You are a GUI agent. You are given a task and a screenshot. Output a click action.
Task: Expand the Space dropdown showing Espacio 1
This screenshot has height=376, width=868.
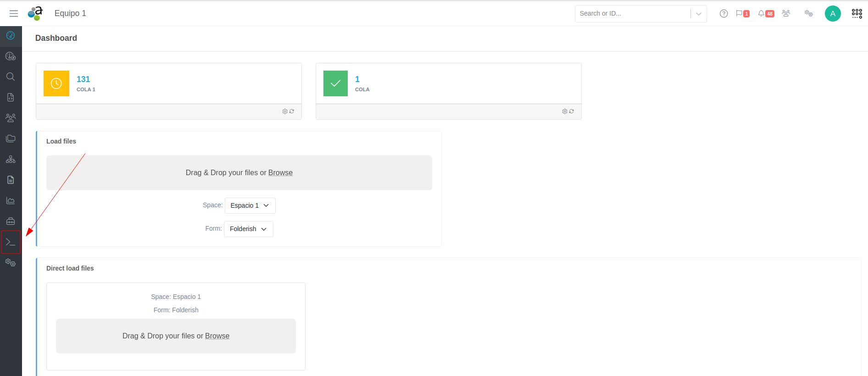(250, 205)
